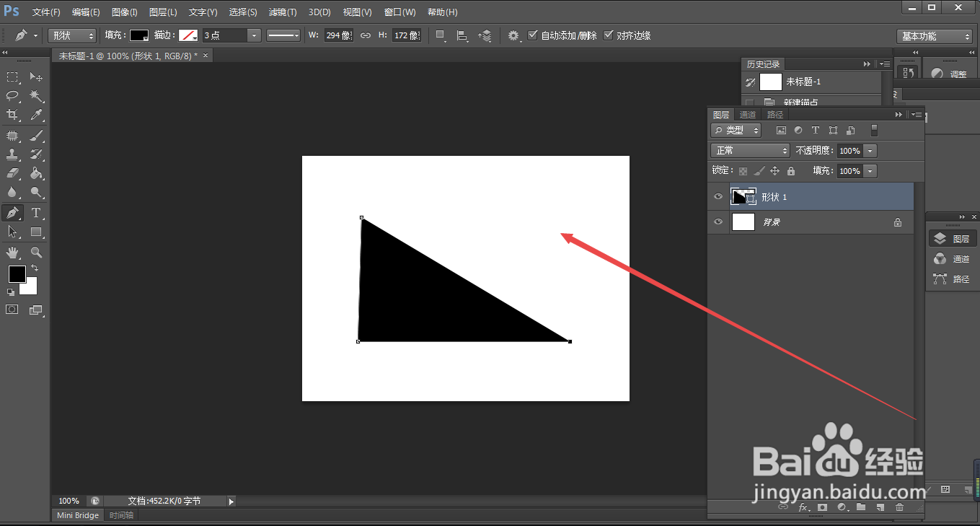Select the Lasso tool
The height and width of the screenshot is (526, 980).
click(13, 96)
